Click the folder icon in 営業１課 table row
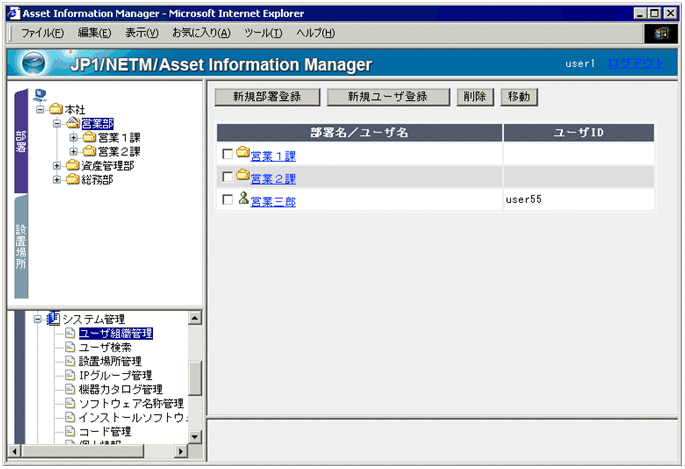Screen dimensions: 685x469 [x=243, y=152]
